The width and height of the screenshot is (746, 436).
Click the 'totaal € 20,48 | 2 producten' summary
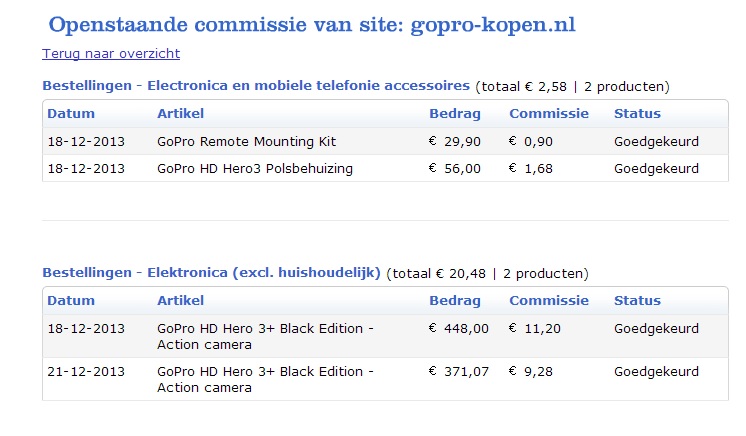coord(487,274)
